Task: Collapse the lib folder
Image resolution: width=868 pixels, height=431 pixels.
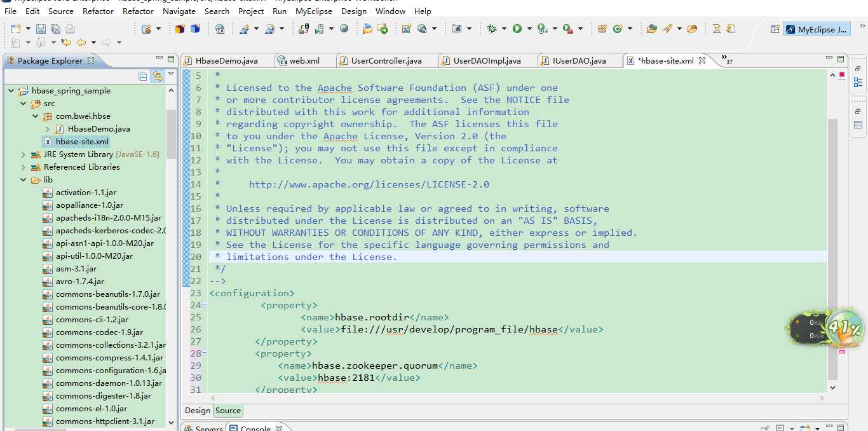Action: point(24,180)
